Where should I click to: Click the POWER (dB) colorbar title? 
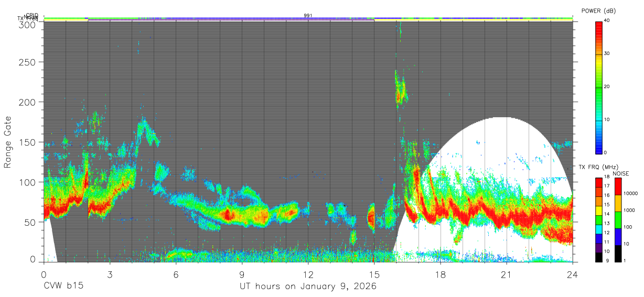(599, 10)
